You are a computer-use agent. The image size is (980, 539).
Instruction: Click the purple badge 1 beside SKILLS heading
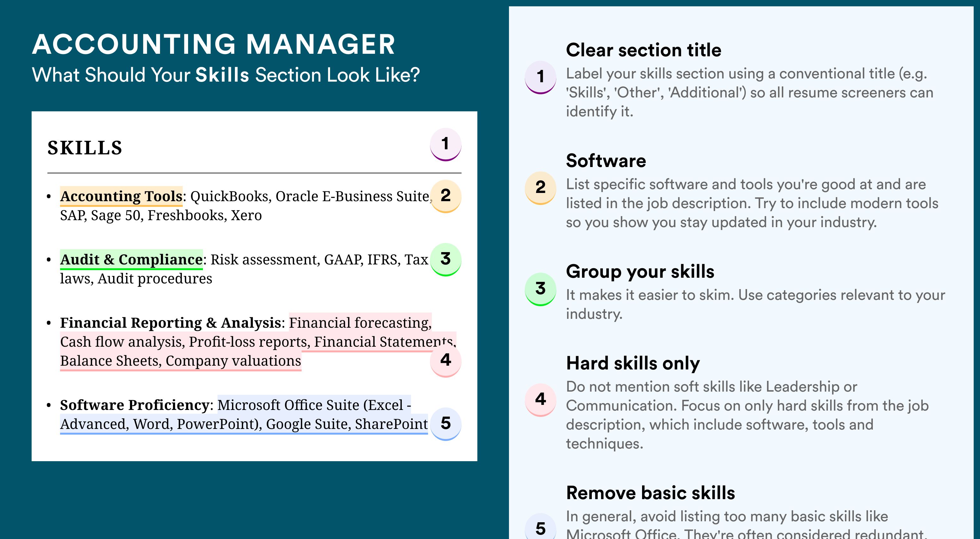point(445,145)
